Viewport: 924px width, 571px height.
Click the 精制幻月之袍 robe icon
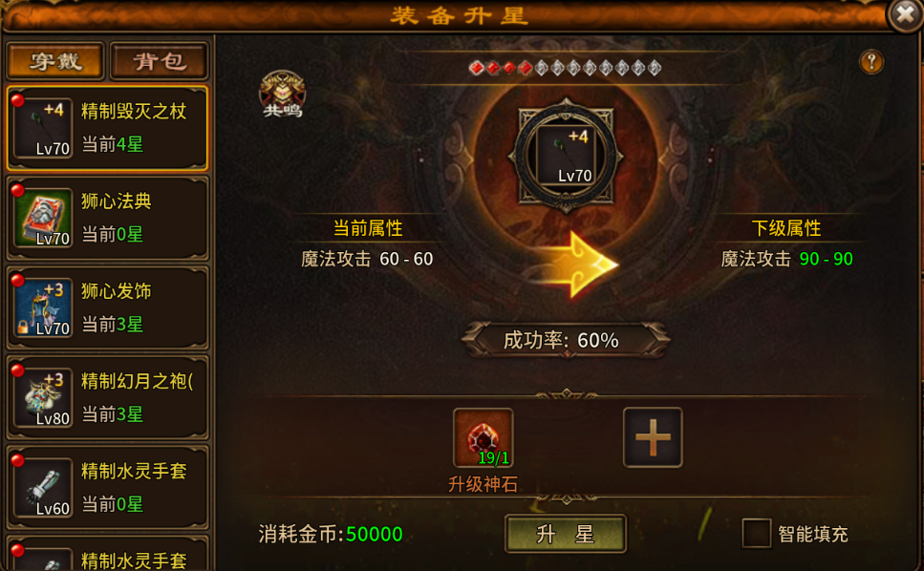[42, 397]
